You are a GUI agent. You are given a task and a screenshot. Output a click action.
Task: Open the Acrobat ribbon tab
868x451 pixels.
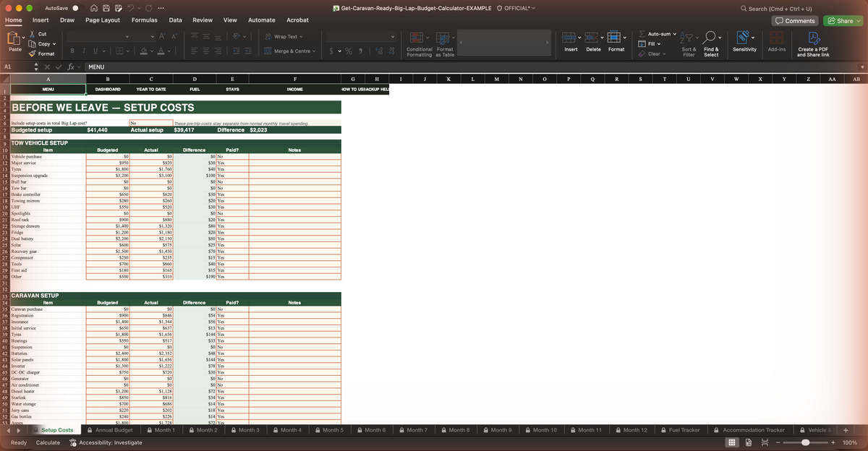tap(297, 20)
